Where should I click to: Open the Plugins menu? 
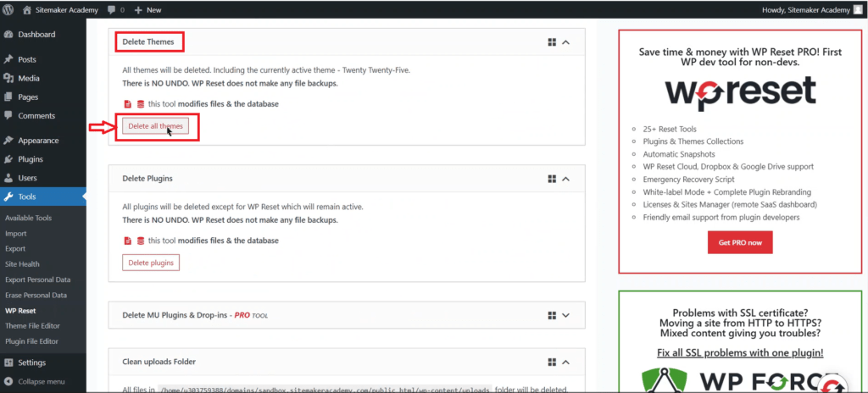31,159
